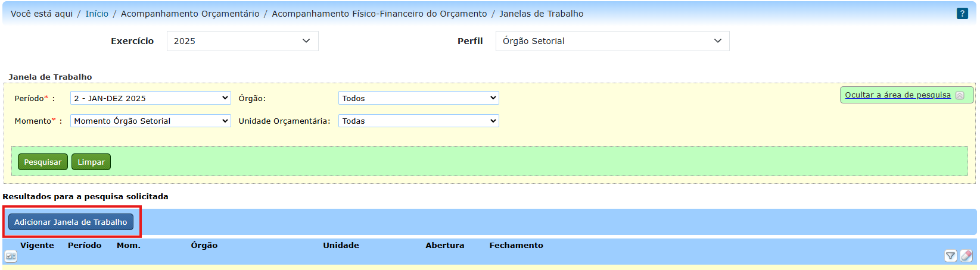
Task: Click the Abertura column header
Action: (x=444, y=245)
